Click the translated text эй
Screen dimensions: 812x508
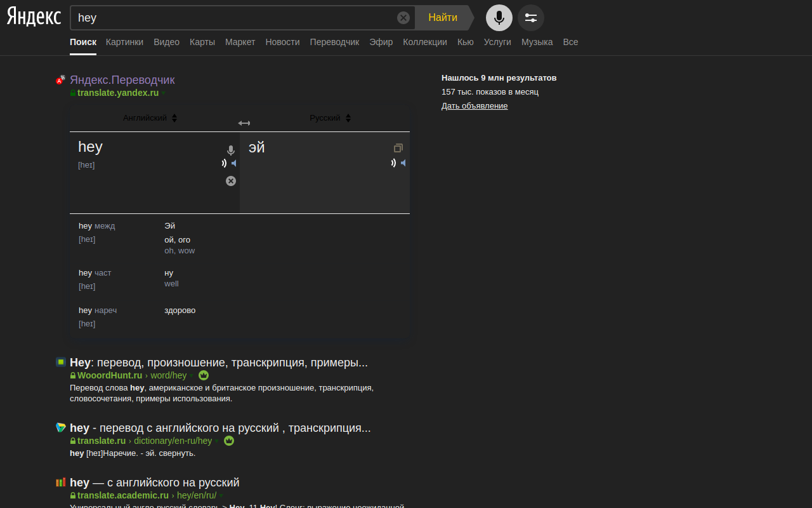click(x=257, y=147)
